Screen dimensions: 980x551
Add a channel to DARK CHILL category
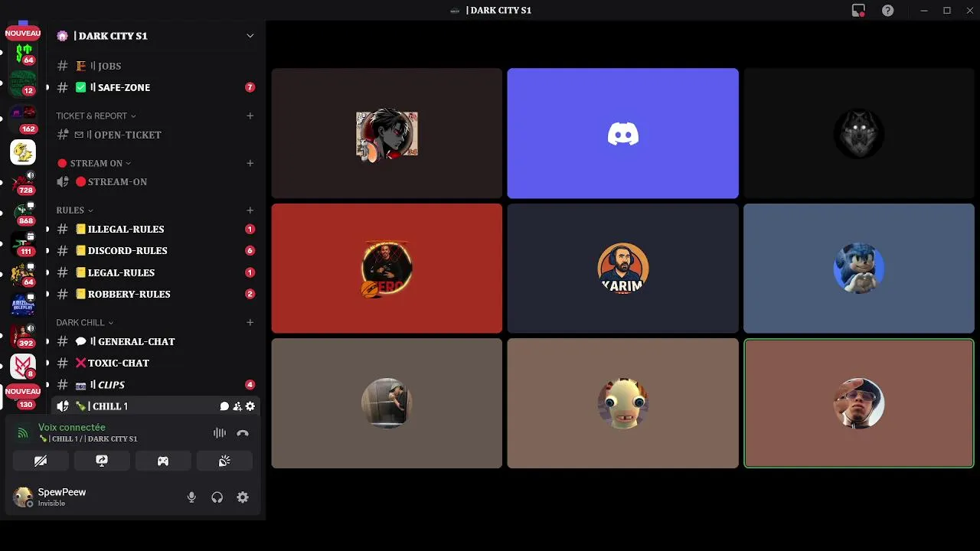point(250,323)
